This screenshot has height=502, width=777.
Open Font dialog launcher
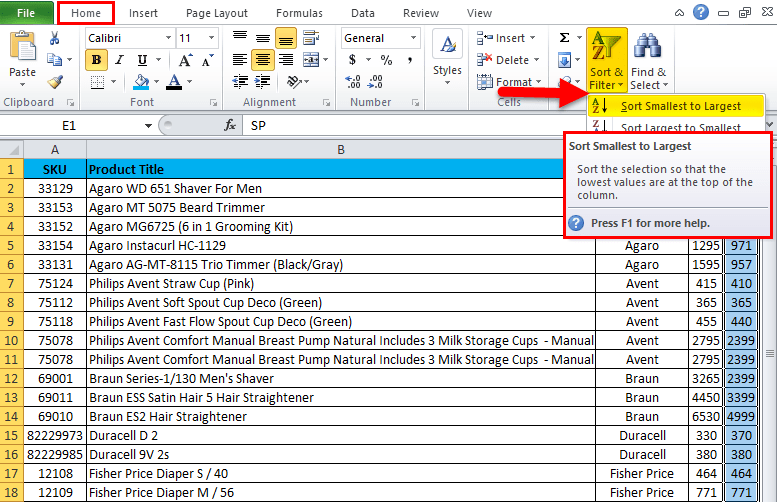(214, 103)
